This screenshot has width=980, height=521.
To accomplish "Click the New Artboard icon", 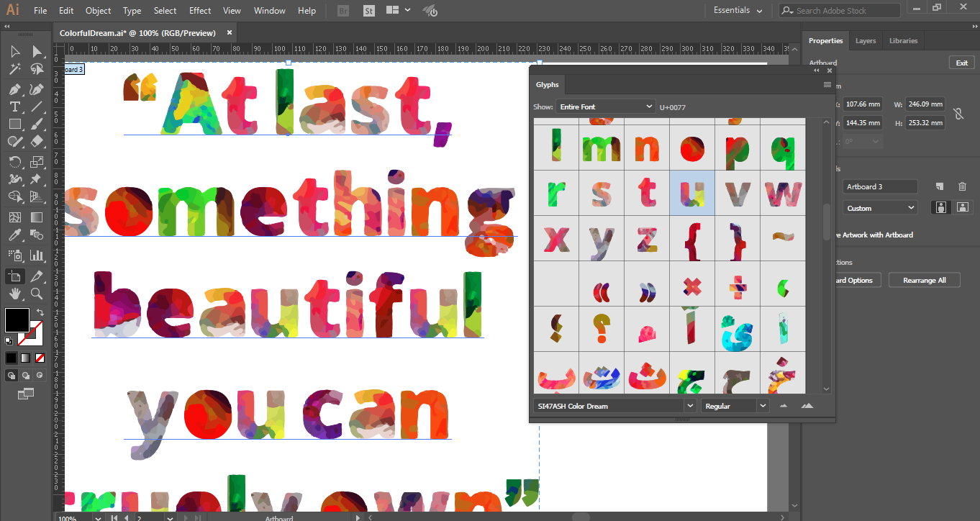I will [940, 186].
